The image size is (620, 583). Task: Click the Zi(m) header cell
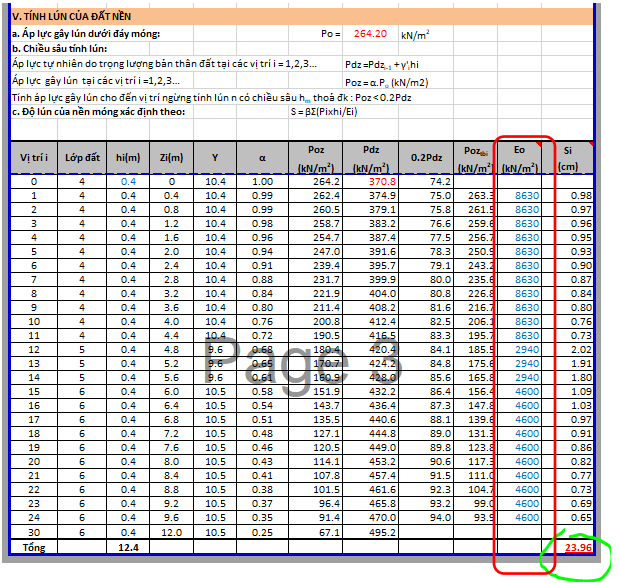170,158
